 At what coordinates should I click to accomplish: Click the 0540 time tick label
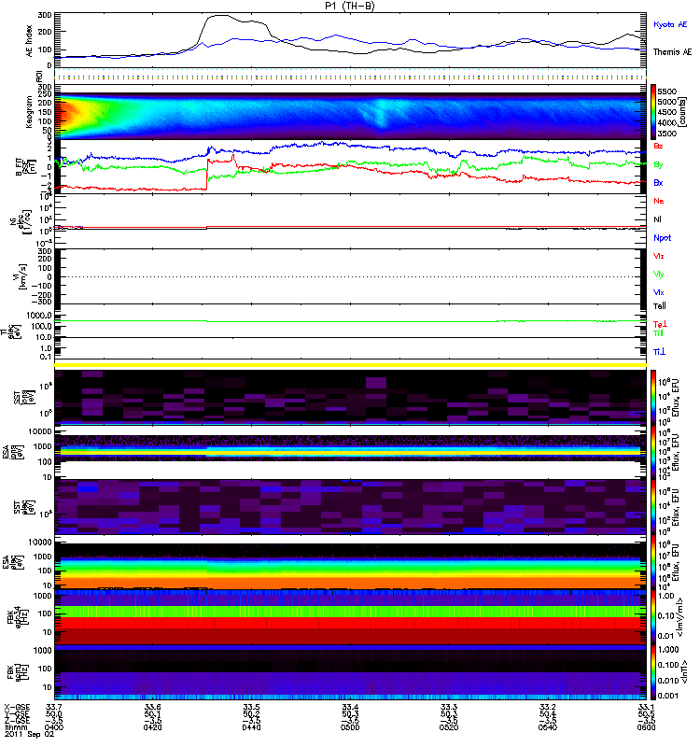[548, 727]
